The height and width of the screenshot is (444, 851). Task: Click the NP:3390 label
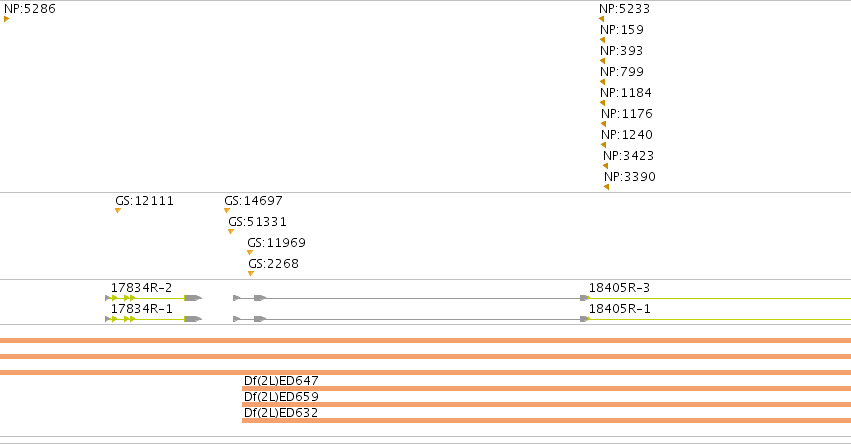click(630, 177)
